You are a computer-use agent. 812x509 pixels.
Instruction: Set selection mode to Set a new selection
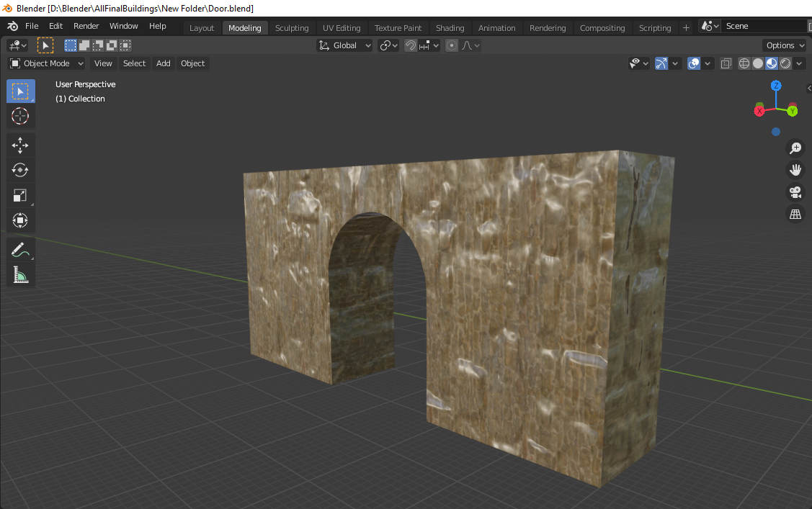pyautogui.click(x=71, y=45)
